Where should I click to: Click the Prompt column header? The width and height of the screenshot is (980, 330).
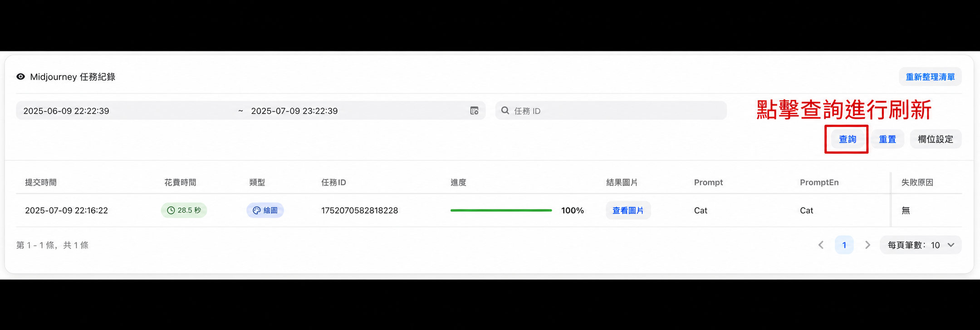708,182
